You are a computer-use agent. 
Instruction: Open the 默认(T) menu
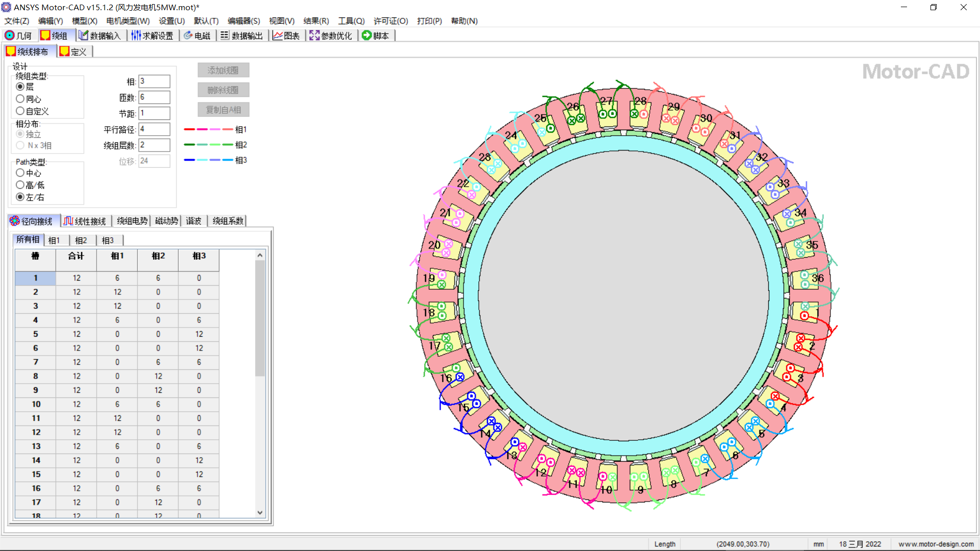point(206,21)
